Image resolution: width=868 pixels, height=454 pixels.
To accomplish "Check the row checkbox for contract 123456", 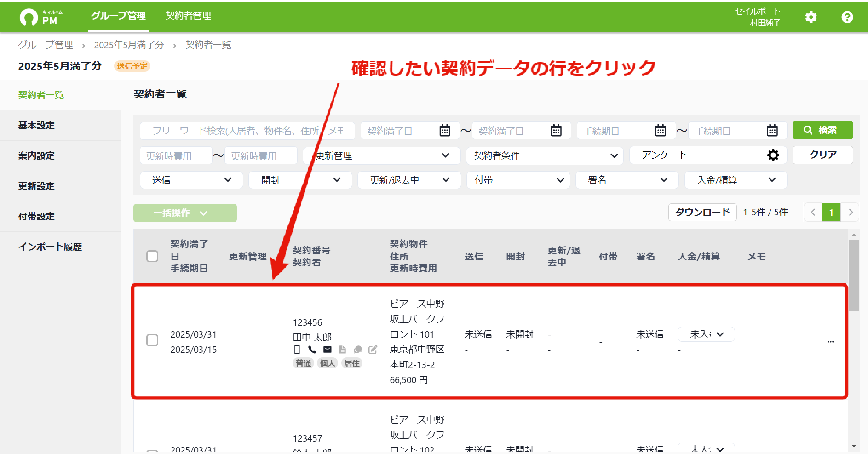I will tap(152, 340).
